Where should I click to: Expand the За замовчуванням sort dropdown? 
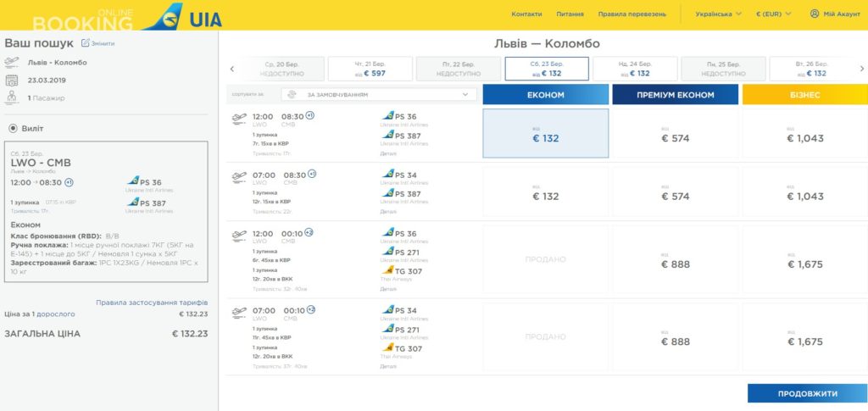tap(379, 95)
